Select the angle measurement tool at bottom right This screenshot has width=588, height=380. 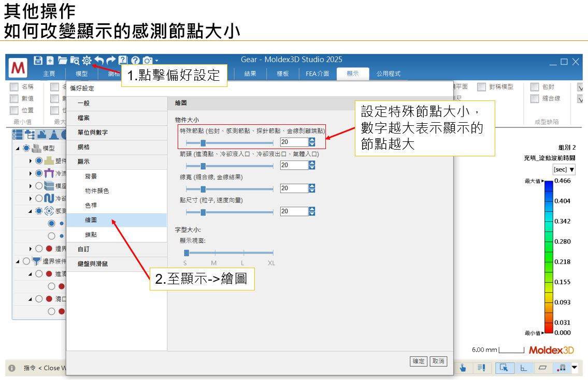(523, 369)
